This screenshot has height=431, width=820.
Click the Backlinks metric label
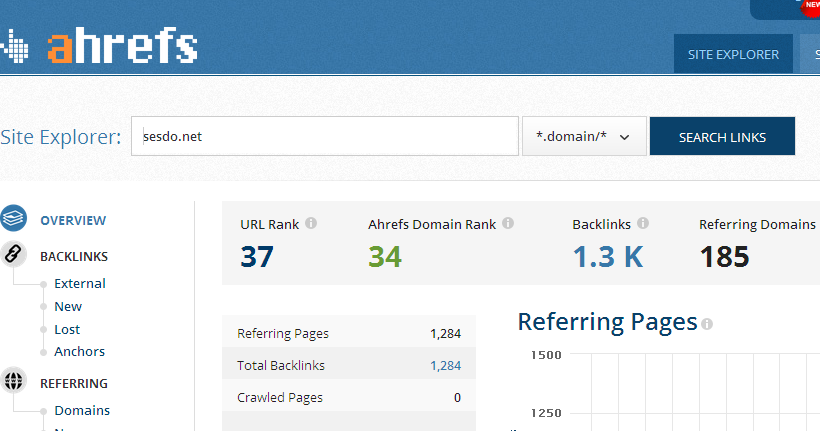[x=601, y=224]
